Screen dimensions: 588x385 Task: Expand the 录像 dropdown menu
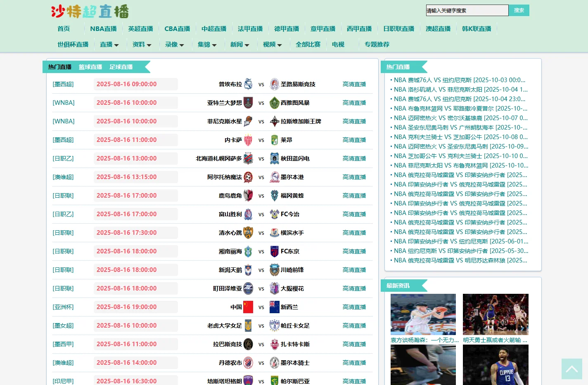pos(175,45)
